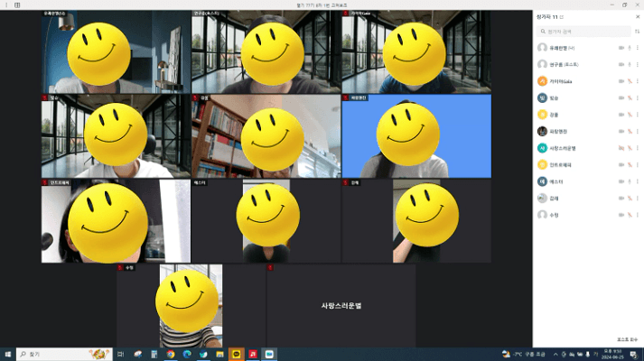Open more options for 에스터

[638, 181]
